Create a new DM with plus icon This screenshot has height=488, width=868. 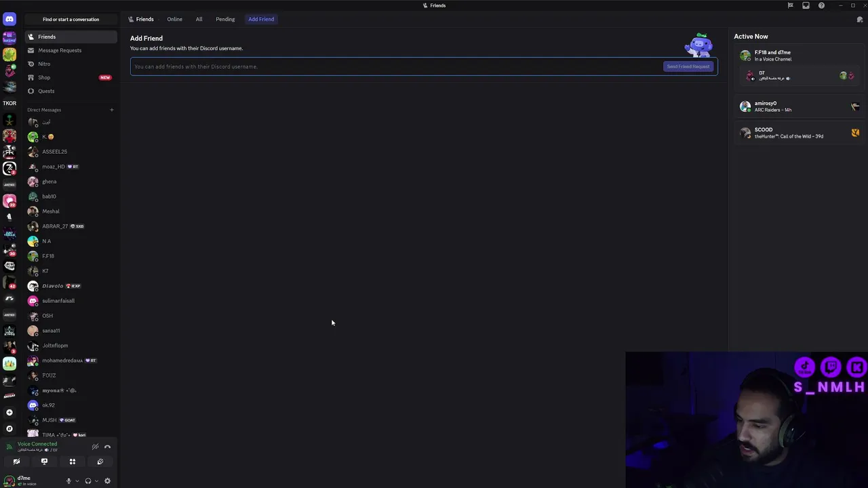(112, 110)
